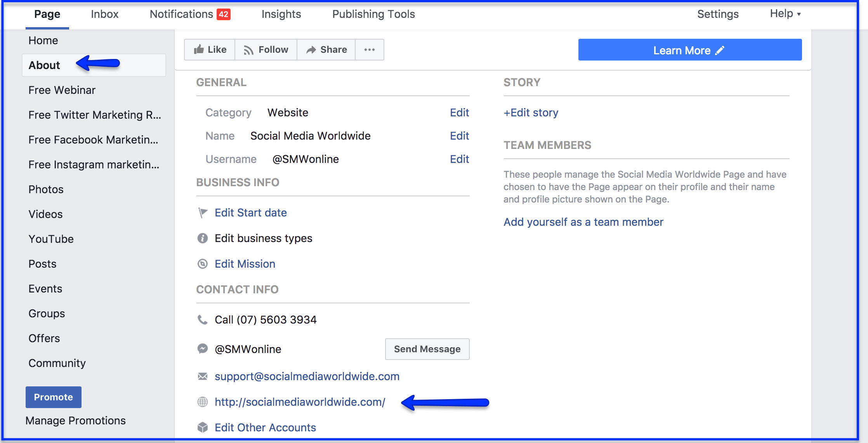868x443 pixels.
Task: Click the support@socialmediaworldwide.com email link
Action: [307, 376]
